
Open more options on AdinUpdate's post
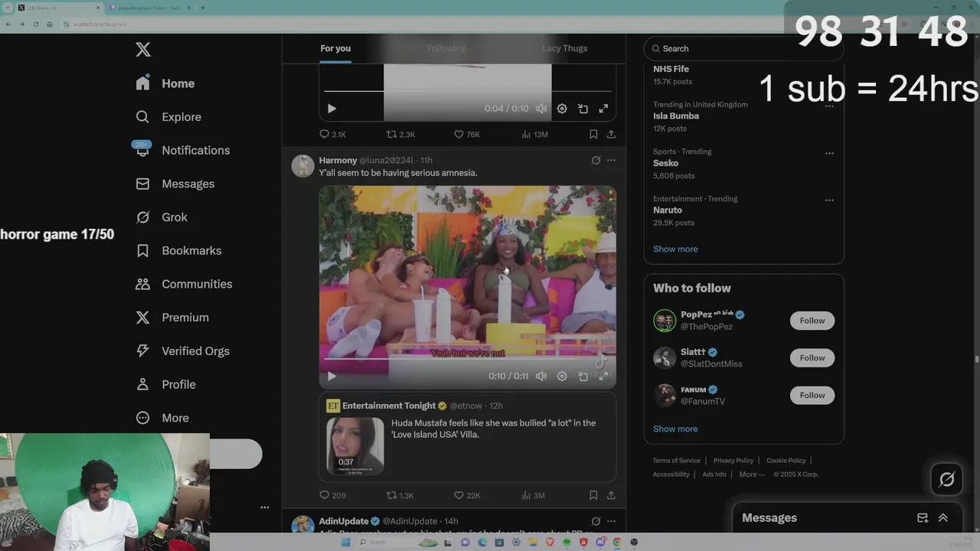point(611,521)
